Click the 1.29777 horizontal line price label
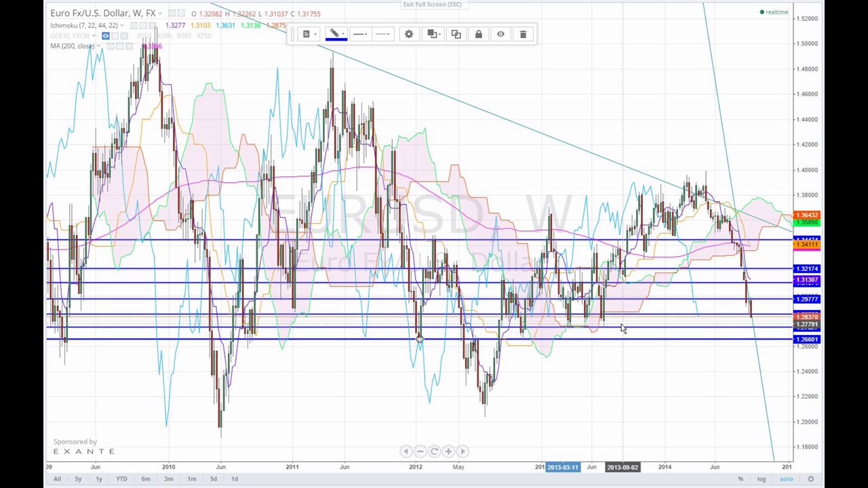Image resolution: width=868 pixels, height=488 pixels. pos(807,300)
